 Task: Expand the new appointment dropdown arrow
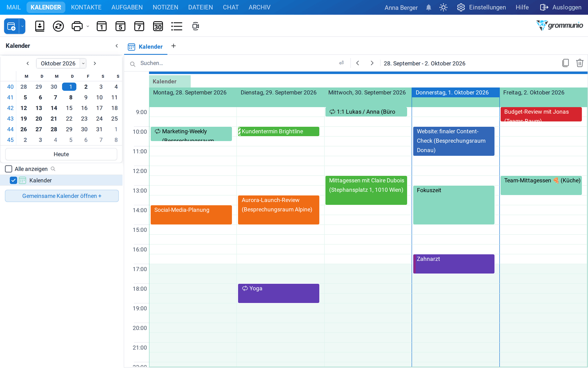pyautogui.click(x=22, y=27)
